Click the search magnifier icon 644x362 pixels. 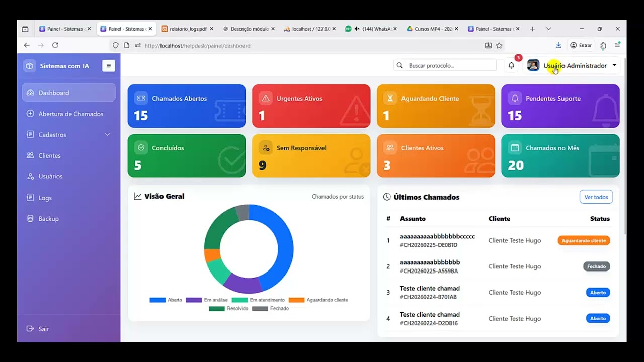[x=400, y=66]
